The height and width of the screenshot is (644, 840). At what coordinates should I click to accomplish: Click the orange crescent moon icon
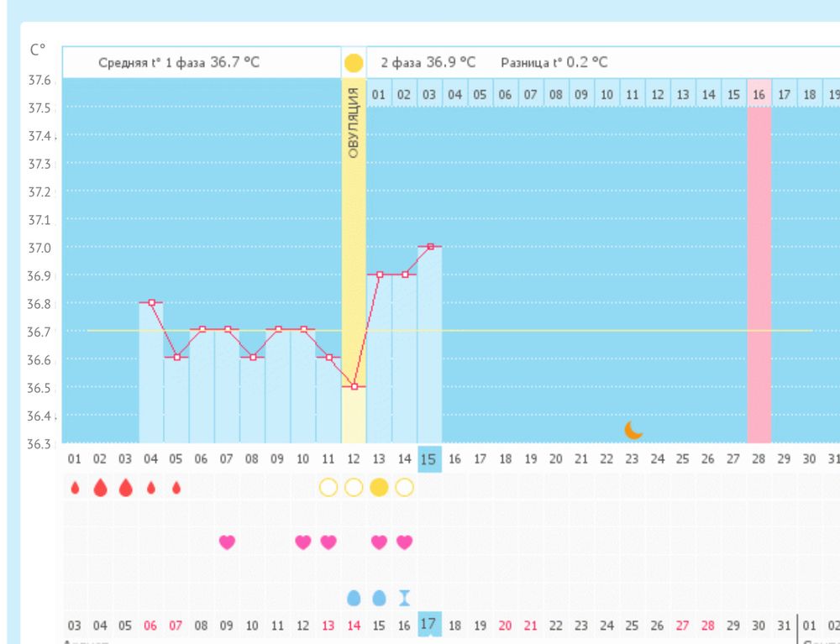coord(633,430)
